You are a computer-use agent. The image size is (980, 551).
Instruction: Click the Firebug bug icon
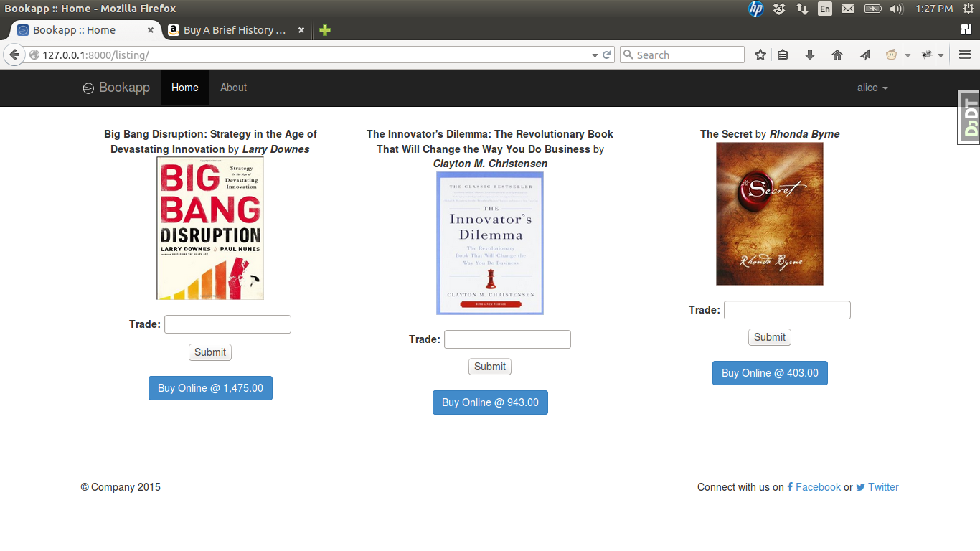click(x=927, y=55)
